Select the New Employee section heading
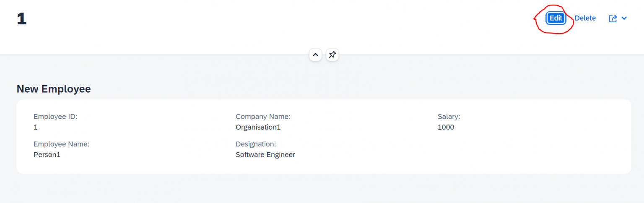The width and height of the screenshot is (644, 203). 54,89
